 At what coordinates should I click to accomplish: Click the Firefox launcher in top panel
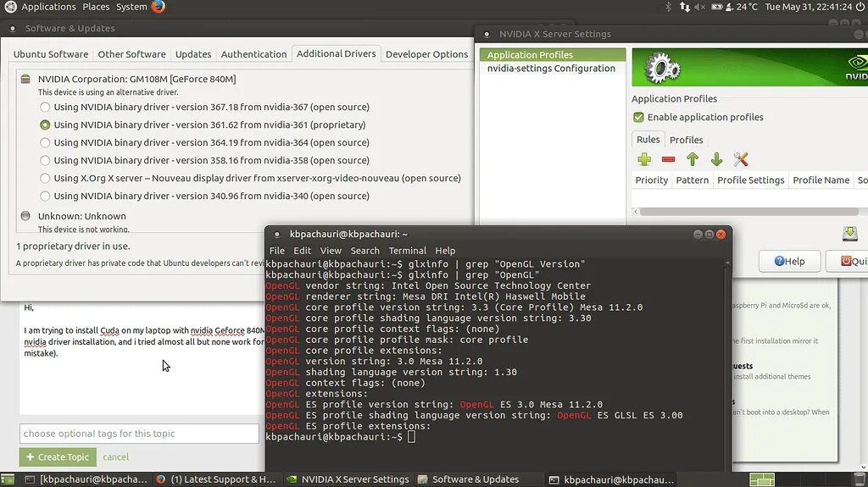(x=159, y=7)
